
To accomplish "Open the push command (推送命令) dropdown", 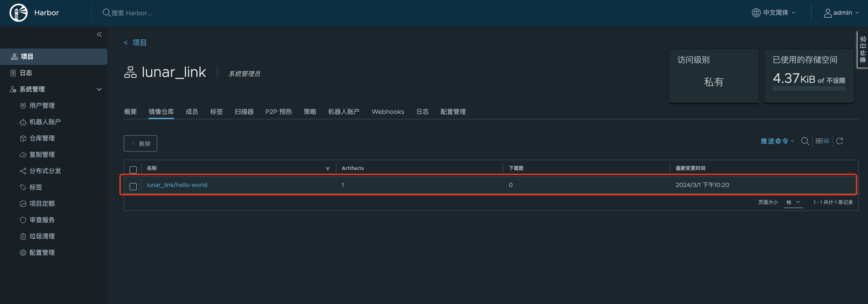I will (x=777, y=141).
